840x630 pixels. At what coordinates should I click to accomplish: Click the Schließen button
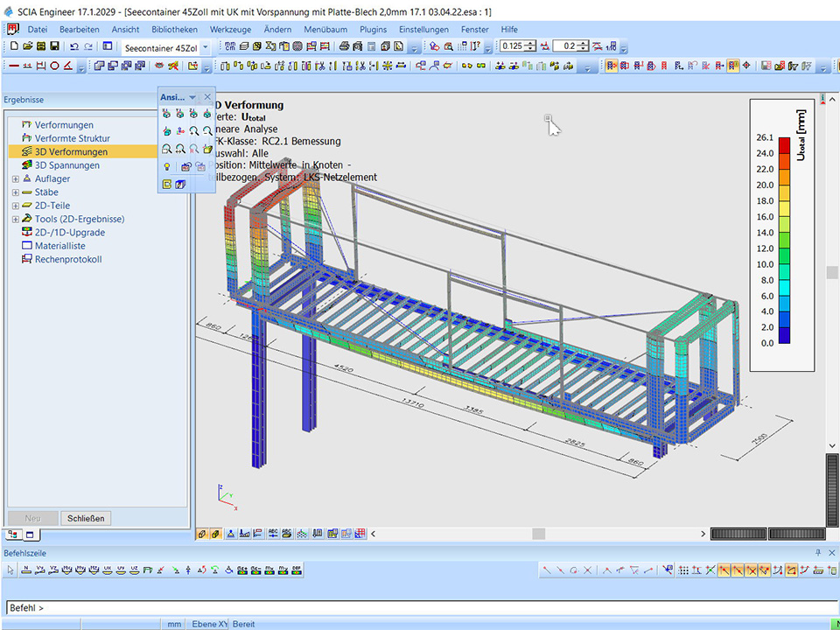tap(86, 518)
